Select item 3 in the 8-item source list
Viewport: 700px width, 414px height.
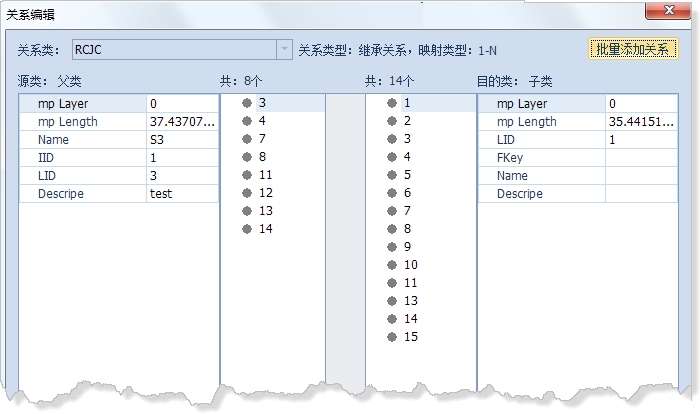262,103
